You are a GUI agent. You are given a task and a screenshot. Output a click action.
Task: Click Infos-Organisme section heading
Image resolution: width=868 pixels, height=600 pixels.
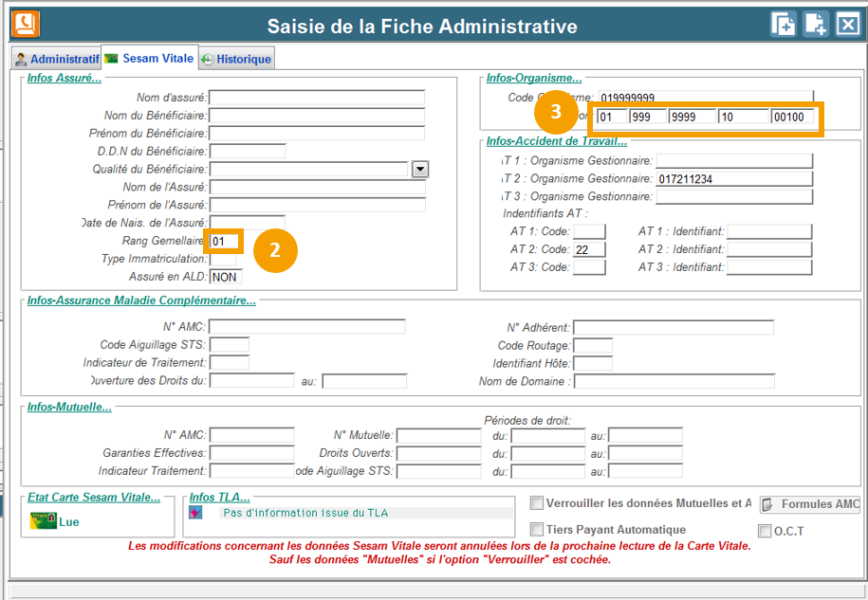point(534,78)
